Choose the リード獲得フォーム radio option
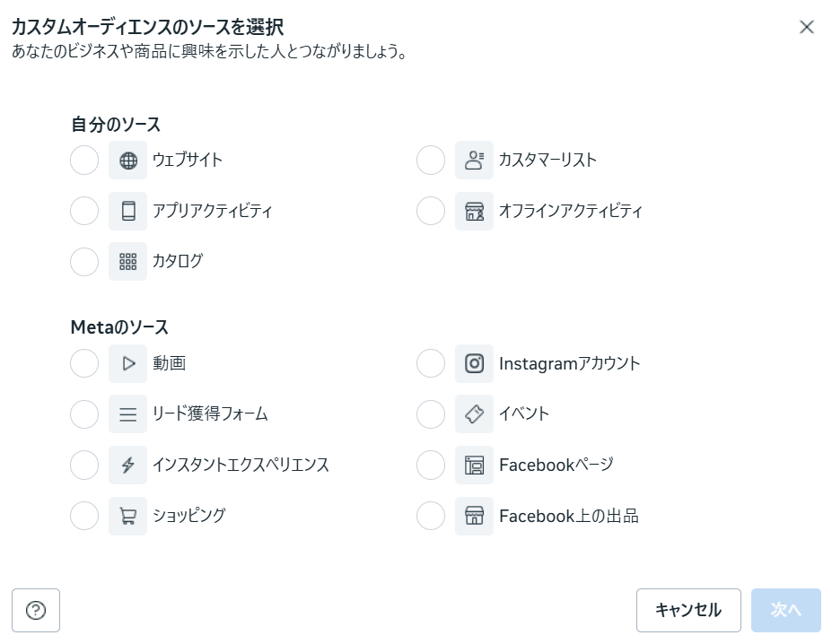 pyautogui.click(x=84, y=414)
